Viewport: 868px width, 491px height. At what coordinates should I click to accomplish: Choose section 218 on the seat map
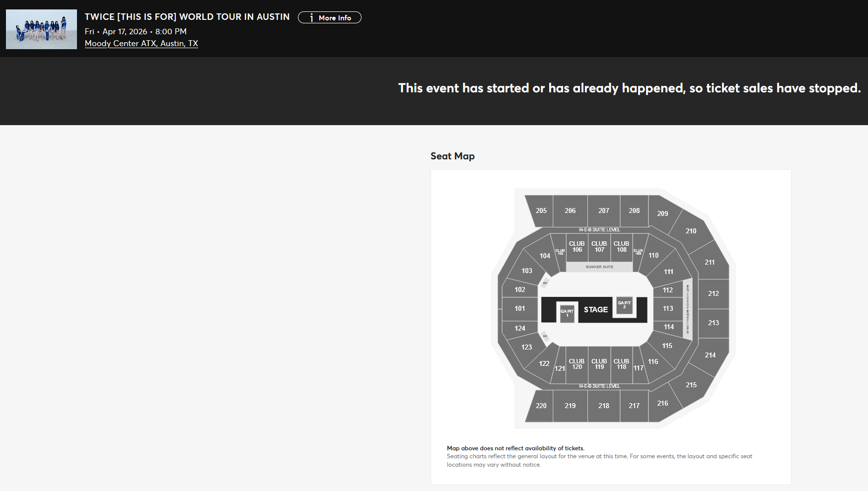pyautogui.click(x=603, y=406)
